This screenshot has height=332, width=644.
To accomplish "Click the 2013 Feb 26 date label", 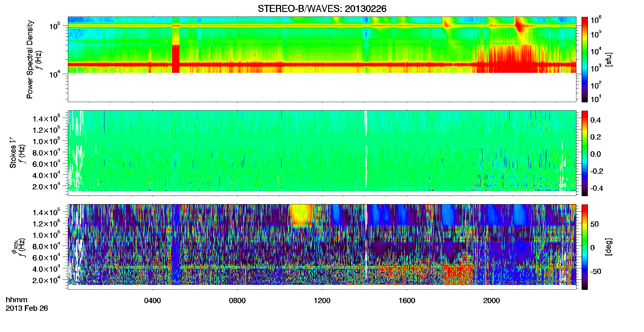I will pos(27,308).
